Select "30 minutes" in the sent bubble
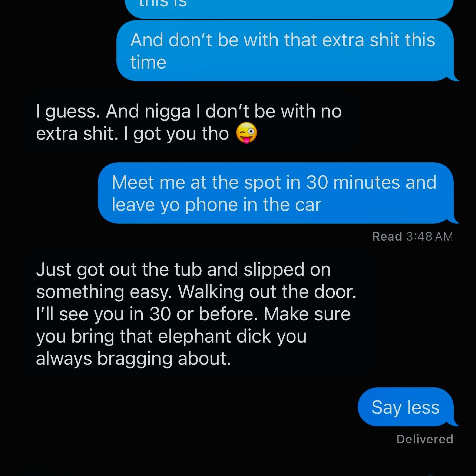476x476 pixels. pos(353,182)
